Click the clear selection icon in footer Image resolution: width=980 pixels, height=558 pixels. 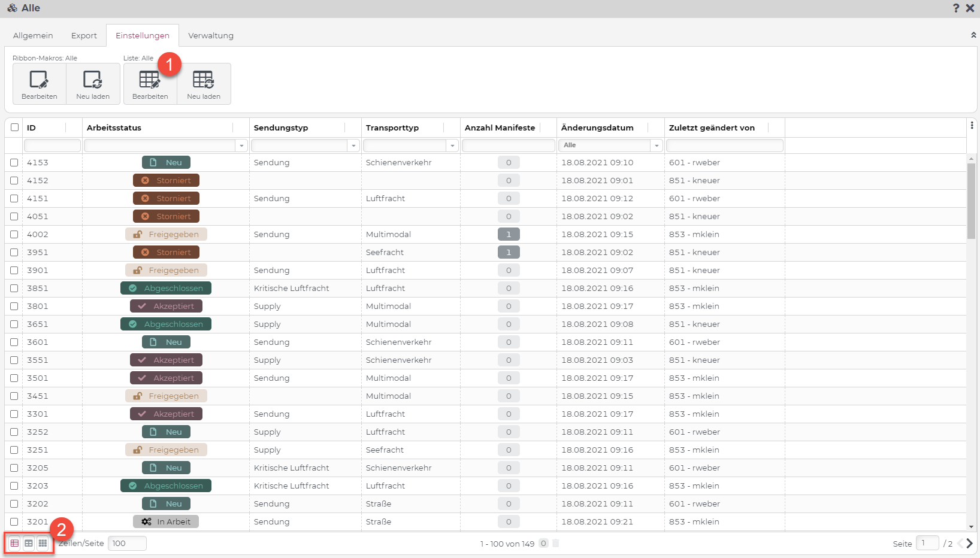click(x=555, y=544)
